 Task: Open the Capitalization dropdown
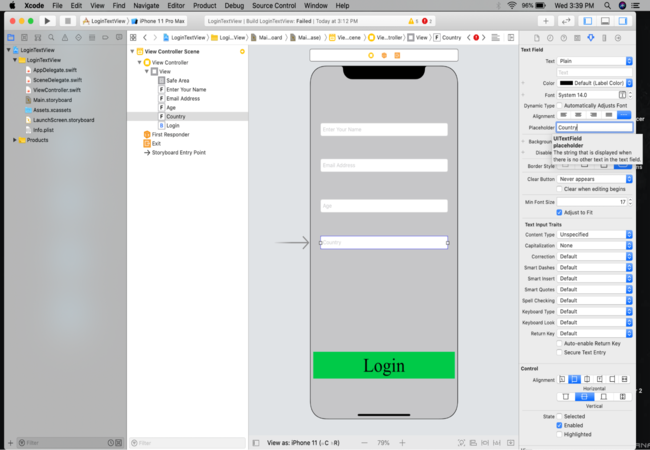pos(594,245)
